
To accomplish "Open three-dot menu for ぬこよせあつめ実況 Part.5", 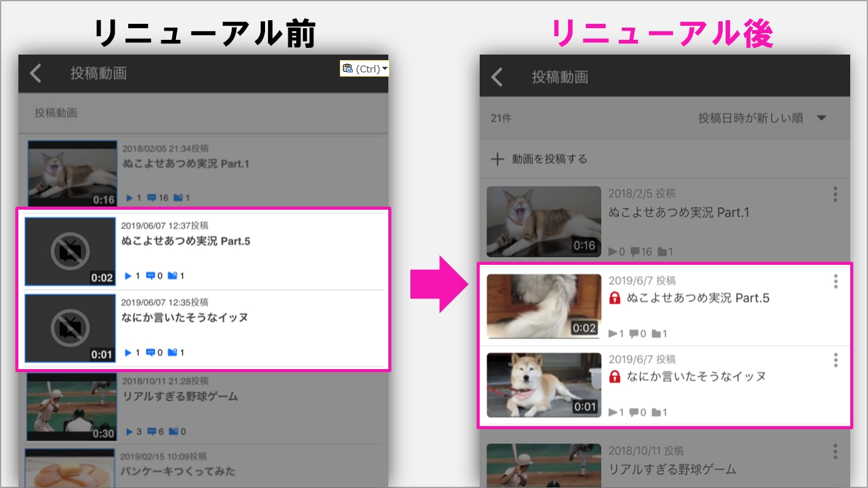I will click(x=835, y=282).
